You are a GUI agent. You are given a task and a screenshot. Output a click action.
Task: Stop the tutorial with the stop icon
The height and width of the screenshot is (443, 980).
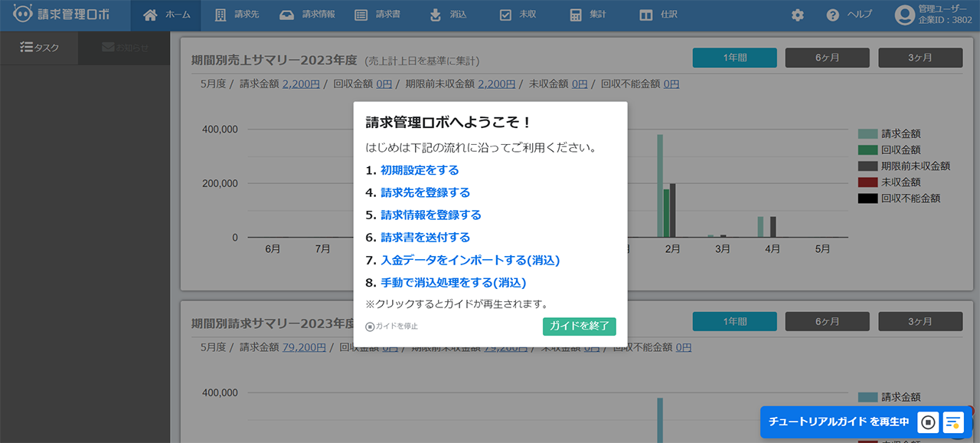pyautogui.click(x=928, y=422)
